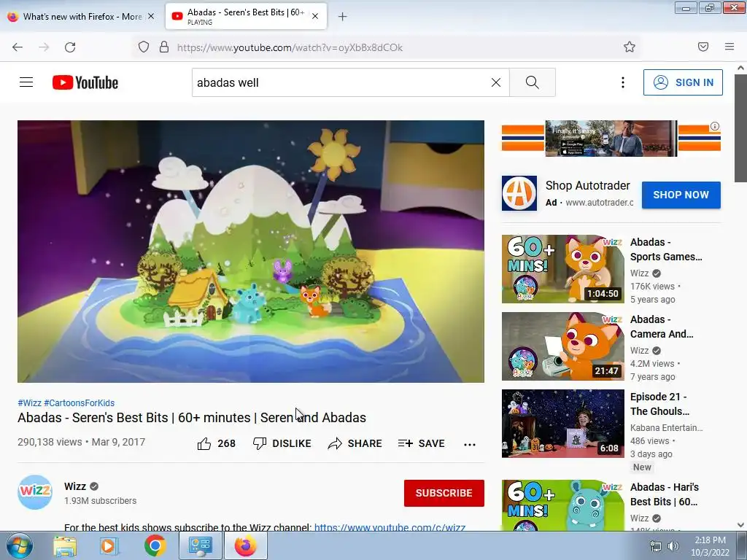Open Wizz channel avatar
Viewport: 747px width, 560px height.
pos(35,492)
